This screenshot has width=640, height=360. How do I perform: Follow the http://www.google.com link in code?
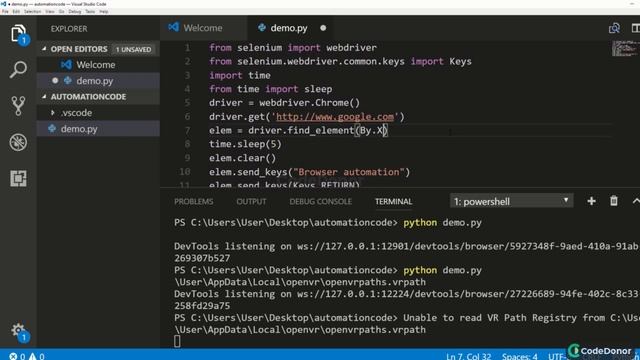click(x=335, y=117)
